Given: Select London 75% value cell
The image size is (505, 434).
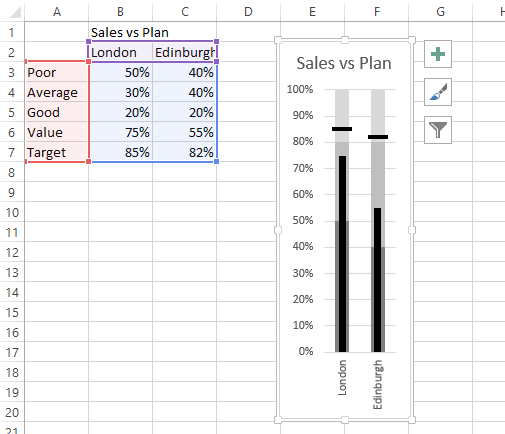Looking at the screenshot, I should pyautogui.click(x=121, y=132).
